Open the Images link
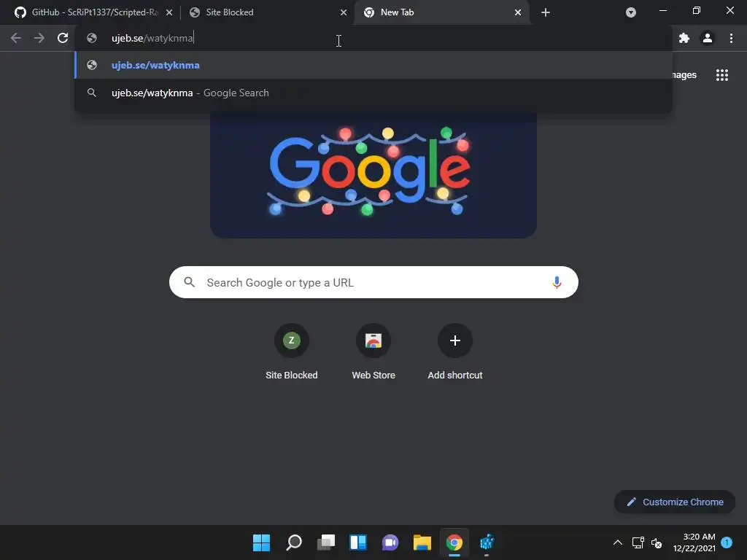The width and height of the screenshot is (747, 560). click(x=684, y=75)
